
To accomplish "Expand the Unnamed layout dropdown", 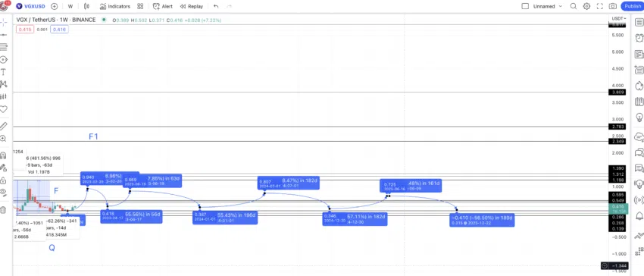I will click(x=547, y=6).
